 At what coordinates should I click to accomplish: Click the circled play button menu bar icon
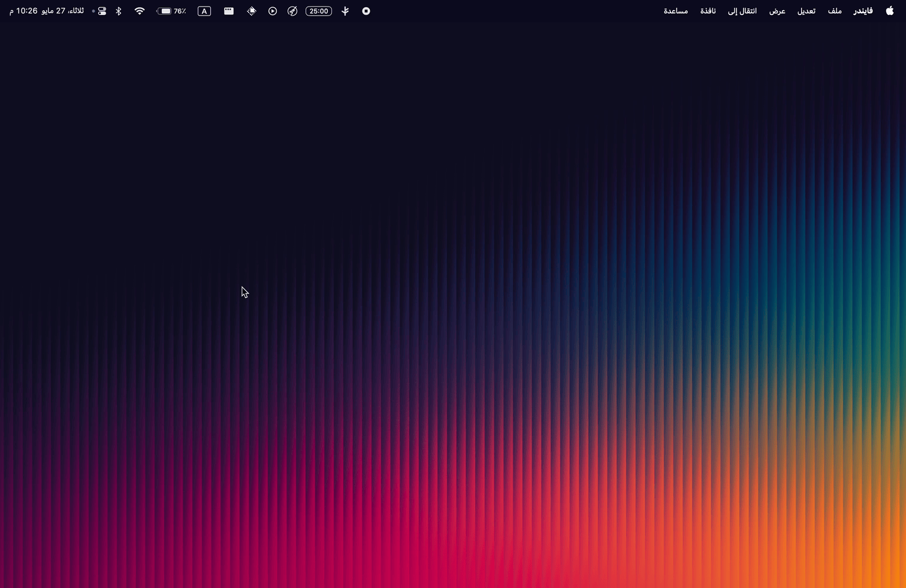click(273, 11)
